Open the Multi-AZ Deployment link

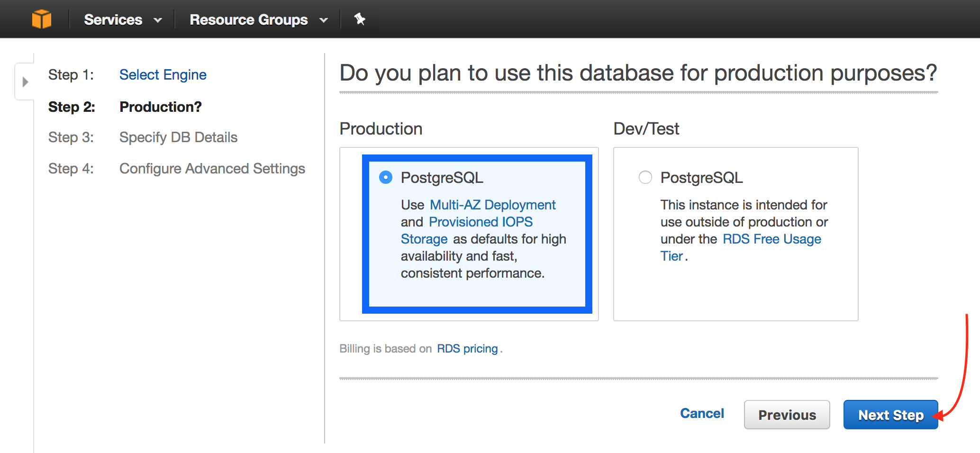493,205
